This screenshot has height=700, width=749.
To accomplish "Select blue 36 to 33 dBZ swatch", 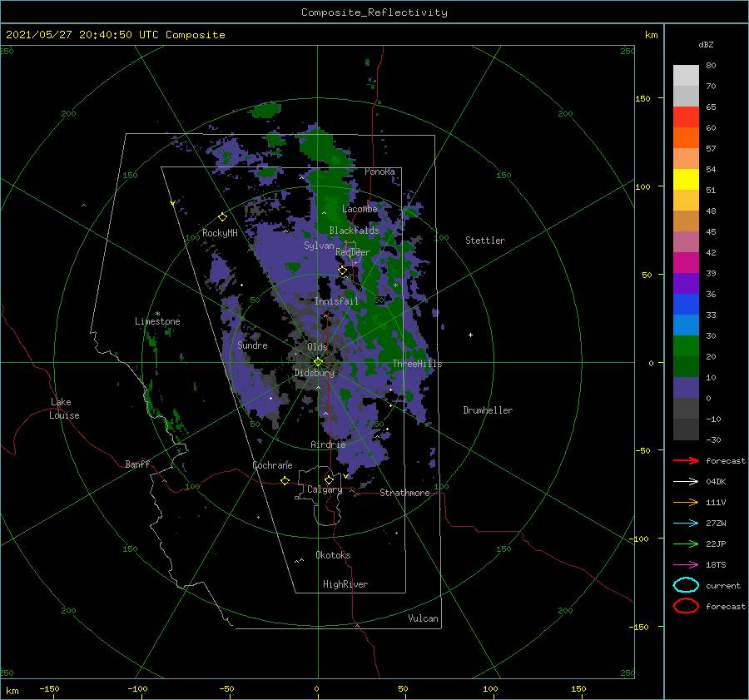I will [686, 305].
